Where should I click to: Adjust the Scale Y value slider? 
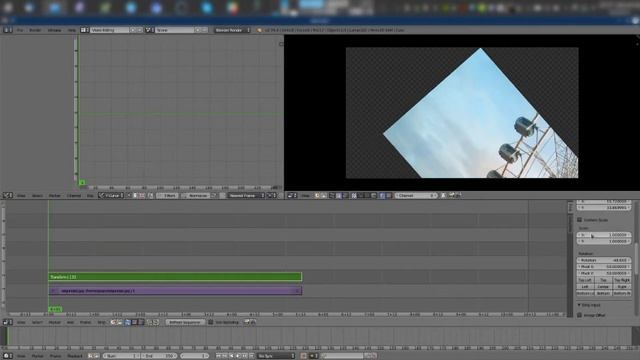[x=604, y=241]
